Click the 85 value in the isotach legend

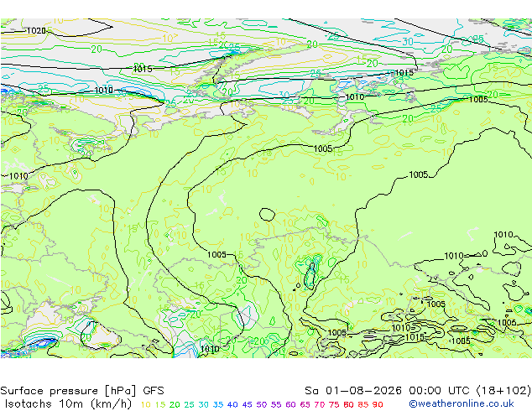tap(363, 404)
